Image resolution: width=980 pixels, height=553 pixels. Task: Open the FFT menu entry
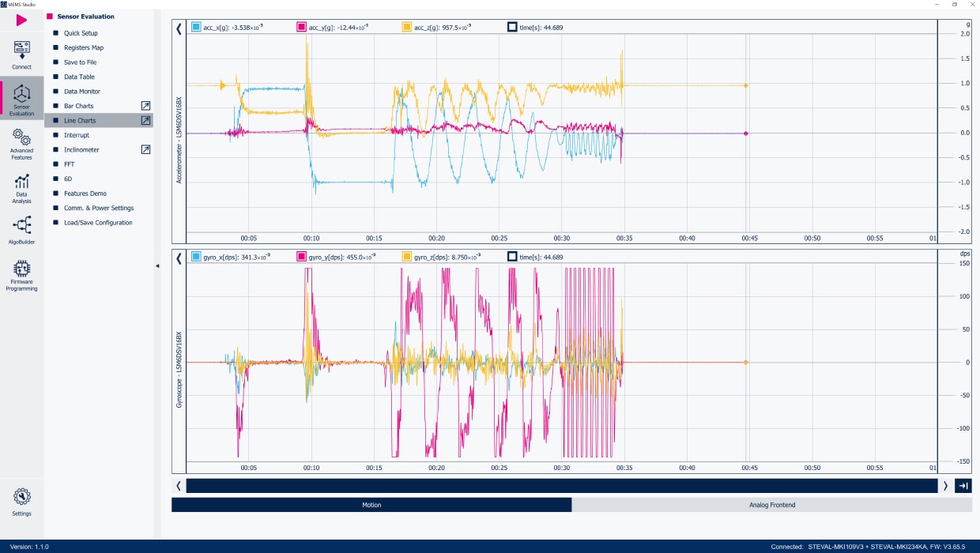[x=68, y=164]
